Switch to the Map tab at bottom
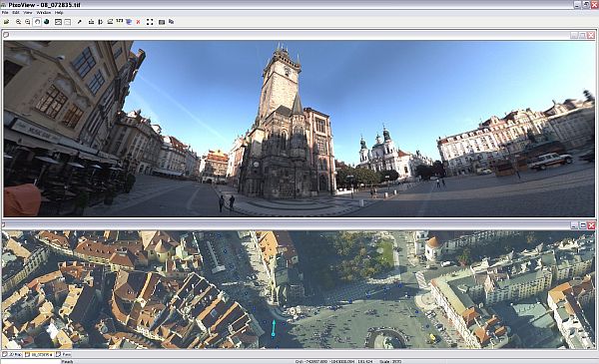Viewport: 599px width, 364px height. tap(13, 354)
